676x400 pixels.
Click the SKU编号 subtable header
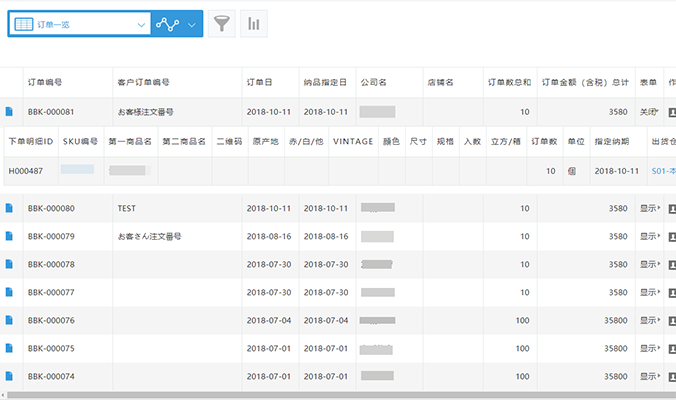(80, 141)
